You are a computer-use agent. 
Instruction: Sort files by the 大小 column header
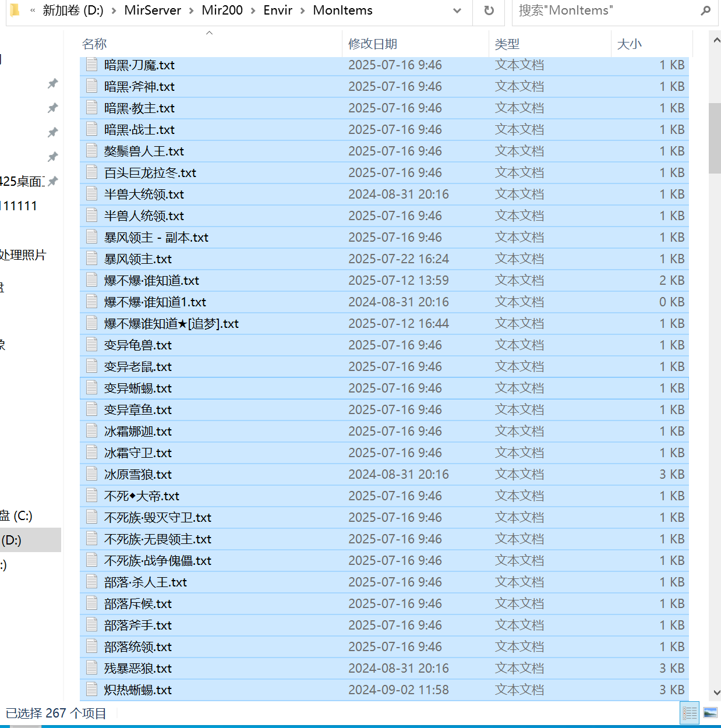tap(629, 44)
